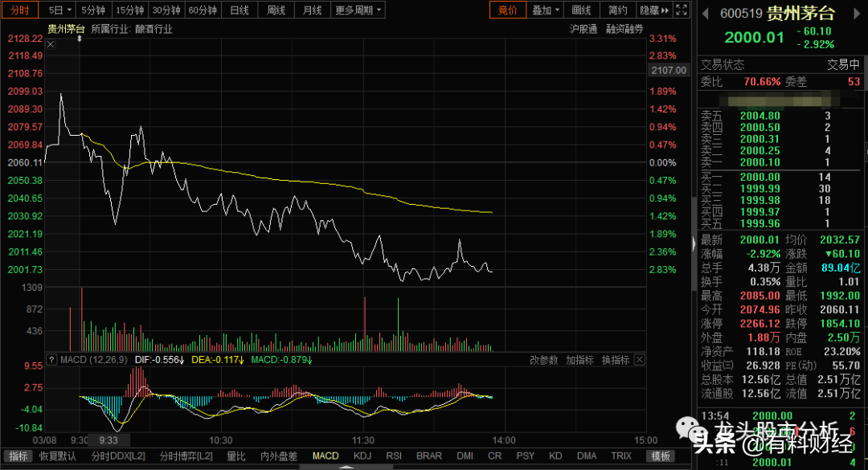The height and width of the screenshot is (470, 868).
Task: Click the stock name 贵州茅台 in header
Action: [800, 14]
